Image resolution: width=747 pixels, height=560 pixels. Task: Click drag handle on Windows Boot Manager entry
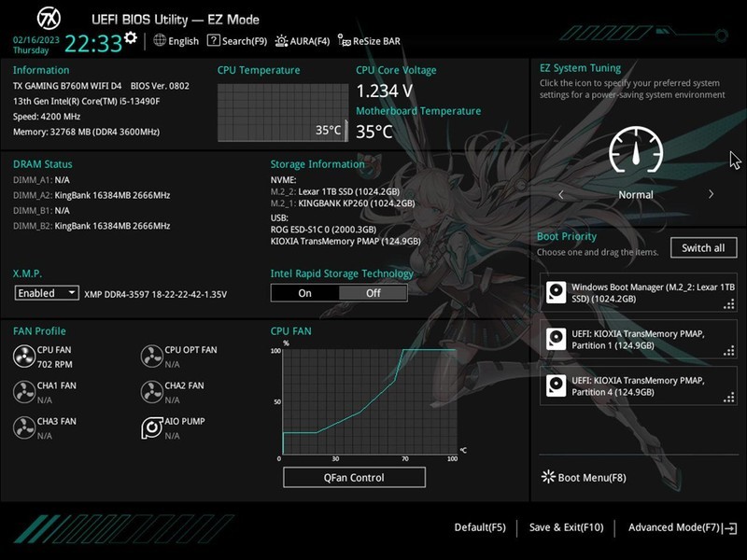[x=729, y=304]
